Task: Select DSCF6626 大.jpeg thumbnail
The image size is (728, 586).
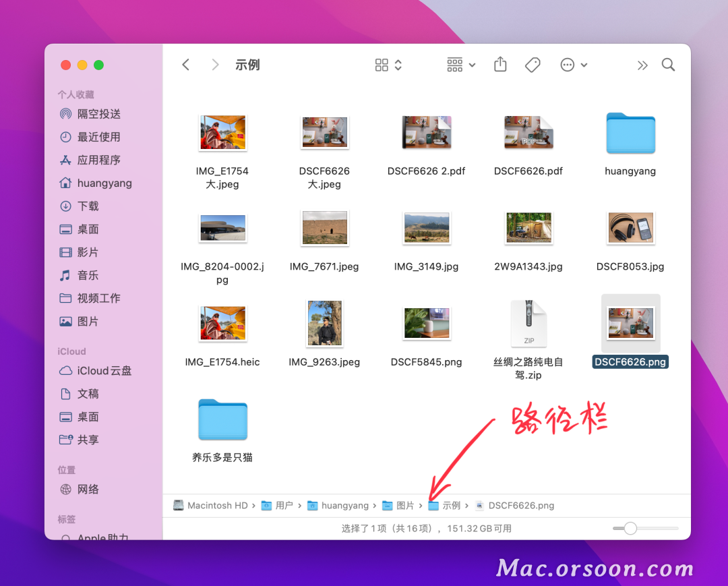Action: [x=324, y=132]
